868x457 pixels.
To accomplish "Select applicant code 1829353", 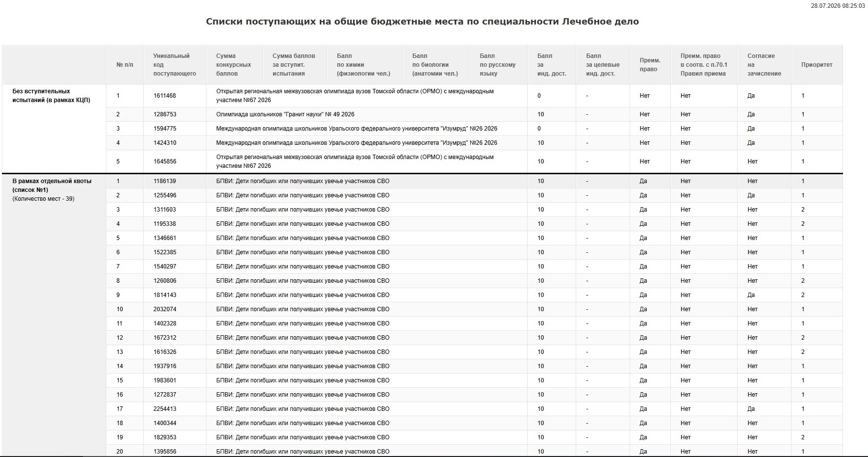I will point(165,437).
